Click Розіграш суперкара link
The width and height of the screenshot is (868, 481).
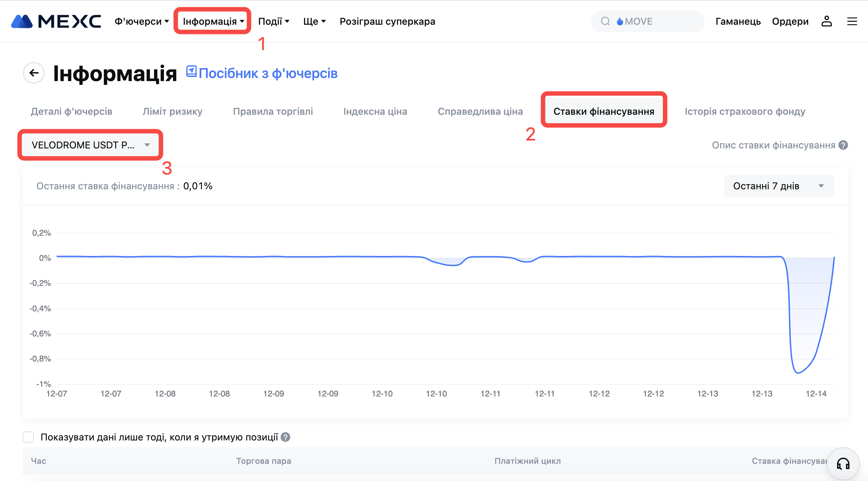(387, 21)
